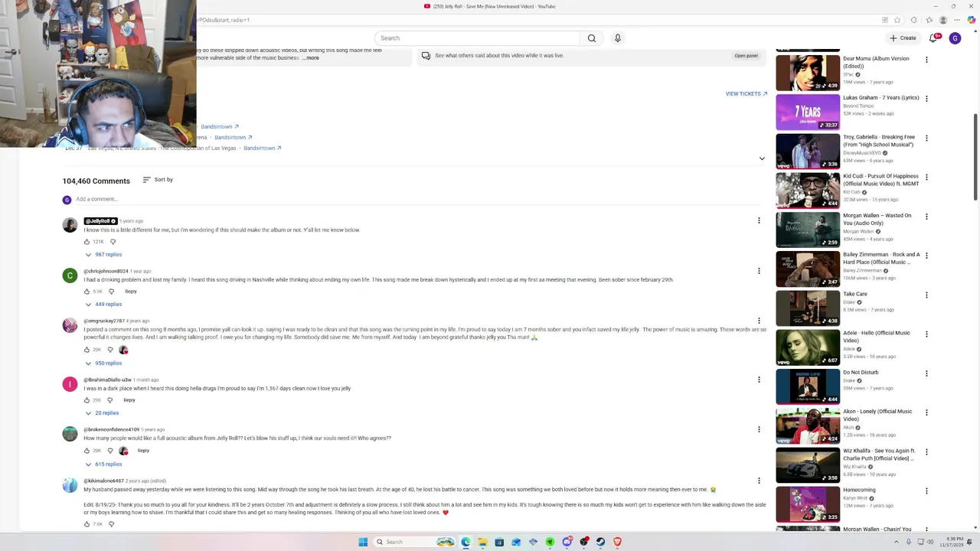Viewport: 980px width, 551px height.
Task: Open Edge settings three-dot menu
Action: (957, 20)
